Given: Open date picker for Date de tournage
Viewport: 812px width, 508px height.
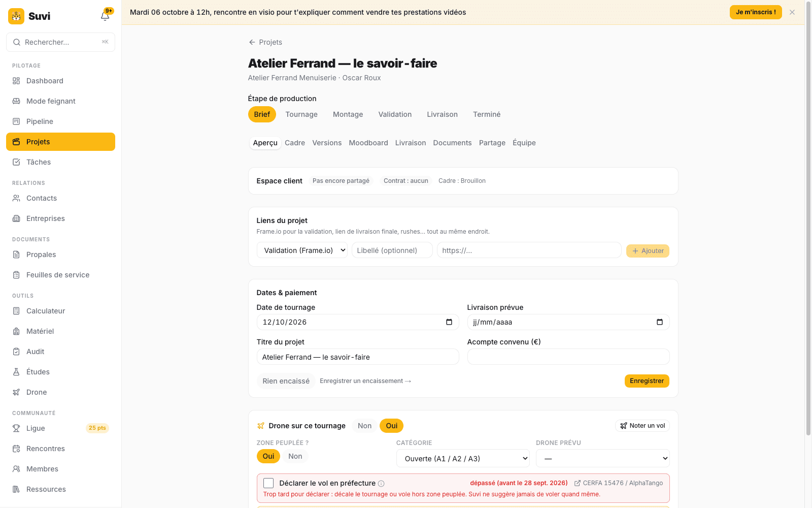Looking at the screenshot, I should (449, 322).
